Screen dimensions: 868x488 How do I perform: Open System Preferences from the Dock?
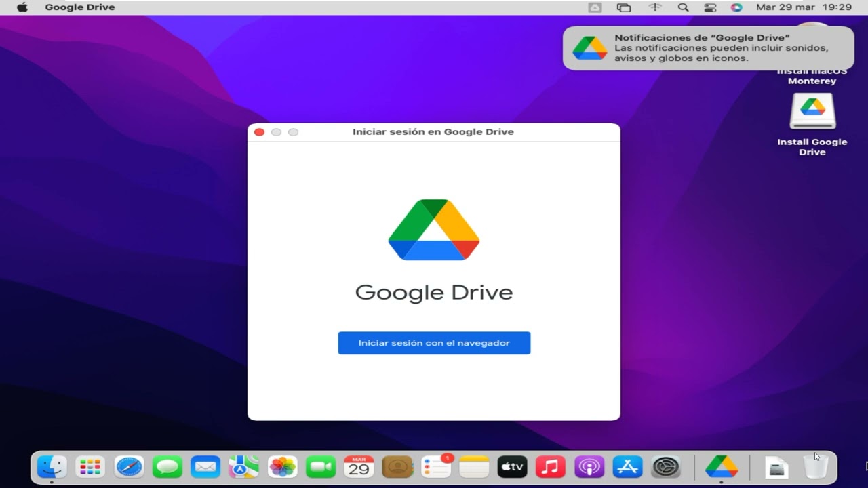point(666,466)
